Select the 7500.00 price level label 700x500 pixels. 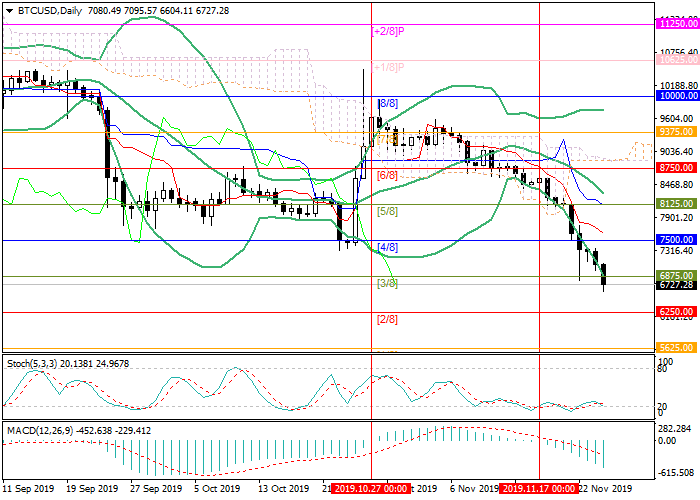(676, 239)
